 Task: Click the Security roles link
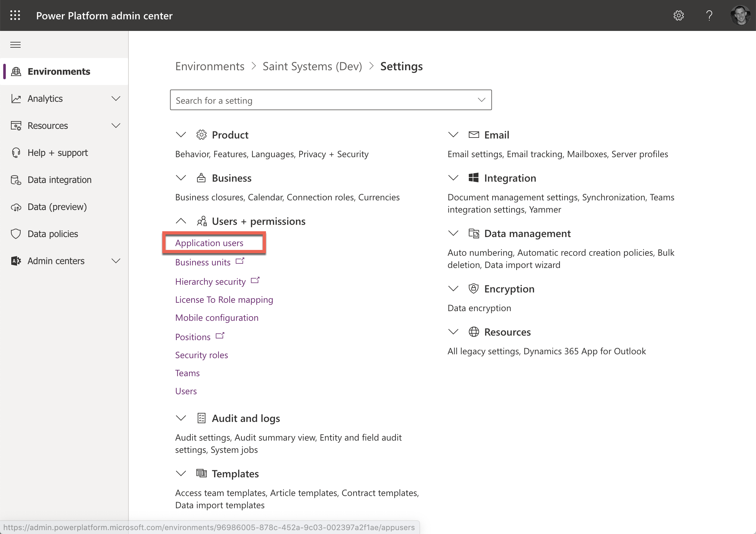202,355
